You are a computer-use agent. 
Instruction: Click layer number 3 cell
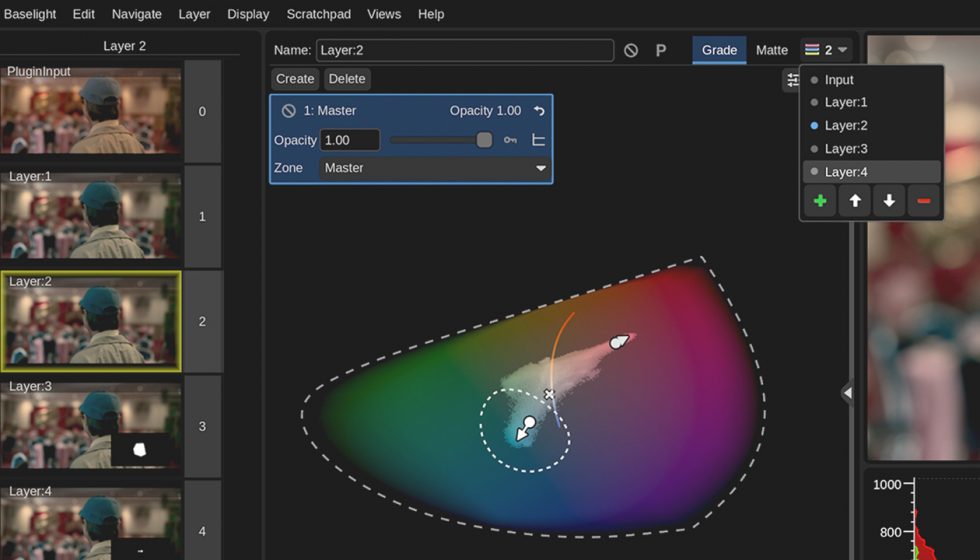coord(202,426)
